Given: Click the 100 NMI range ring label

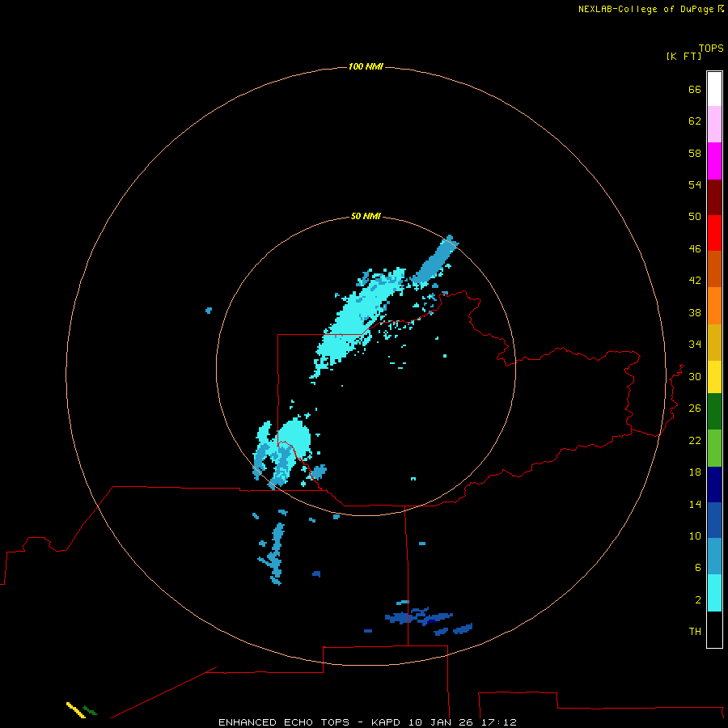Looking at the screenshot, I should click(366, 66).
